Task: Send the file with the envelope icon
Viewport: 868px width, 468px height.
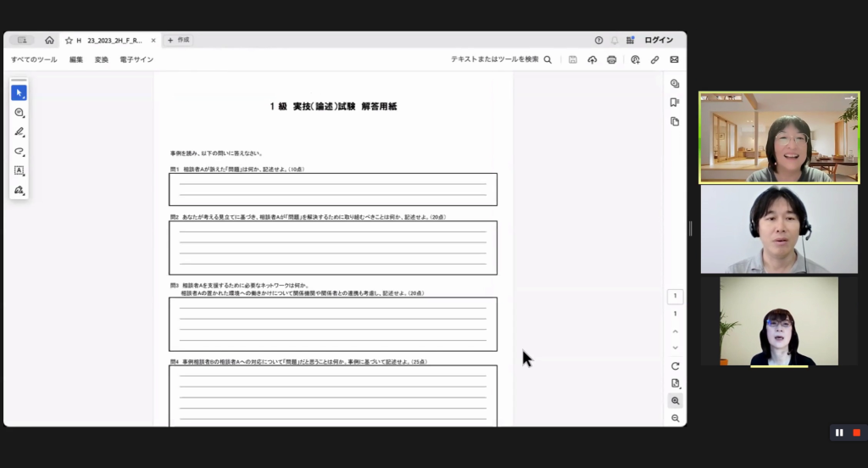Action: pos(674,60)
